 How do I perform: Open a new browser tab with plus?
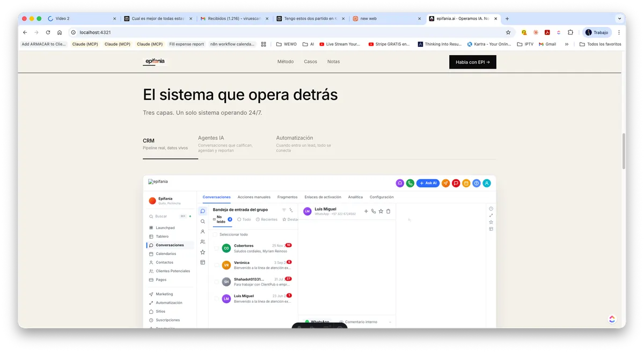(x=507, y=18)
